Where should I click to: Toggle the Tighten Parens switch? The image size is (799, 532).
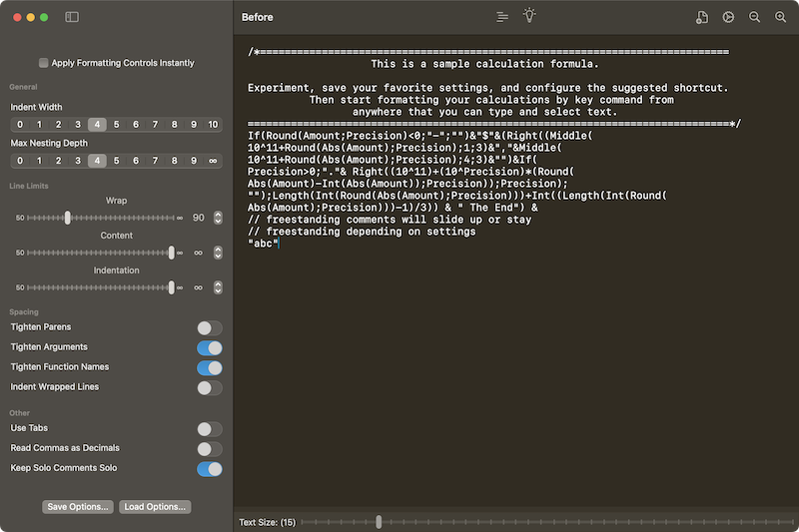(210, 327)
